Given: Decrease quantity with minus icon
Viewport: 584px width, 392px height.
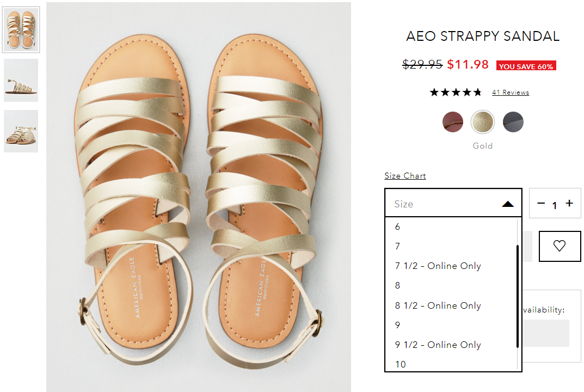Looking at the screenshot, I should (x=541, y=204).
